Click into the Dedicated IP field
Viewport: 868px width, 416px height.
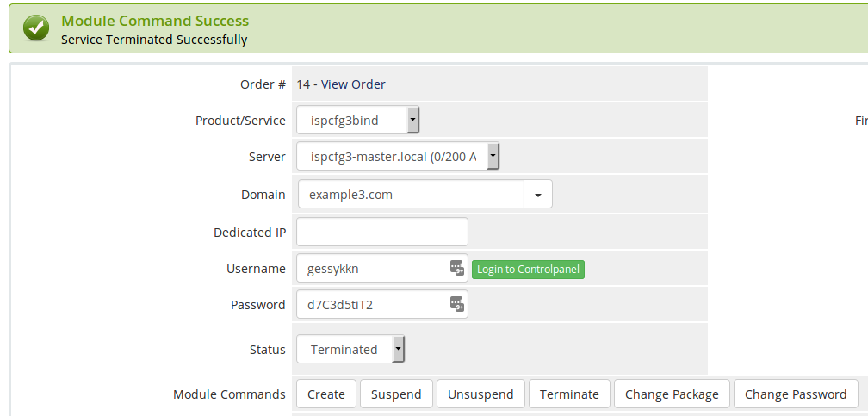coord(382,232)
